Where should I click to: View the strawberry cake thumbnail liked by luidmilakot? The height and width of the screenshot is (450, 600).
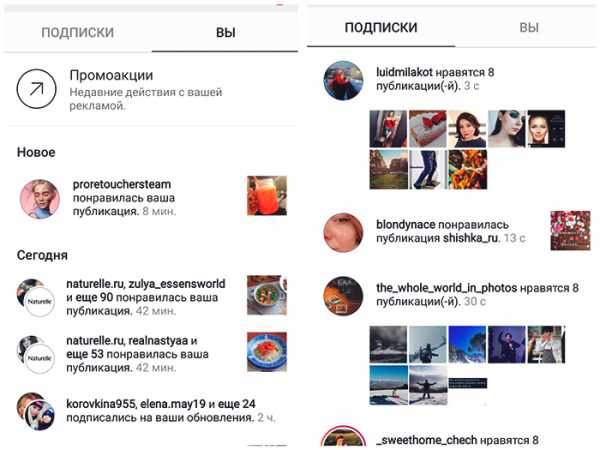428,129
